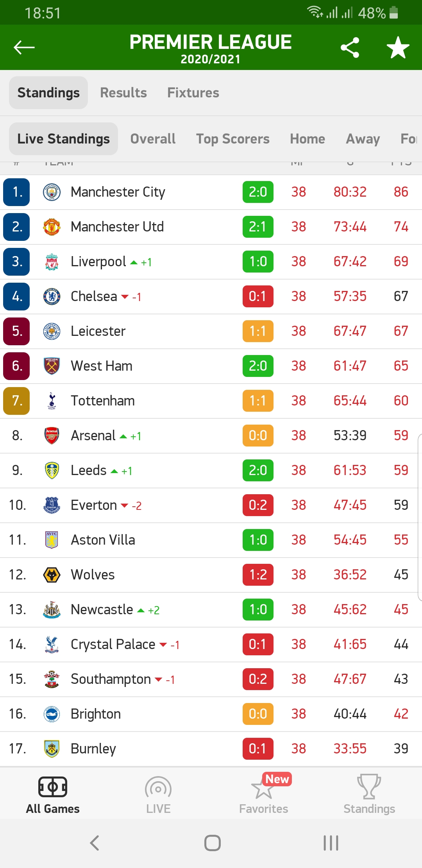The image size is (422, 868).
Task: Tap the Manchester City crest
Action: coord(52,192)
